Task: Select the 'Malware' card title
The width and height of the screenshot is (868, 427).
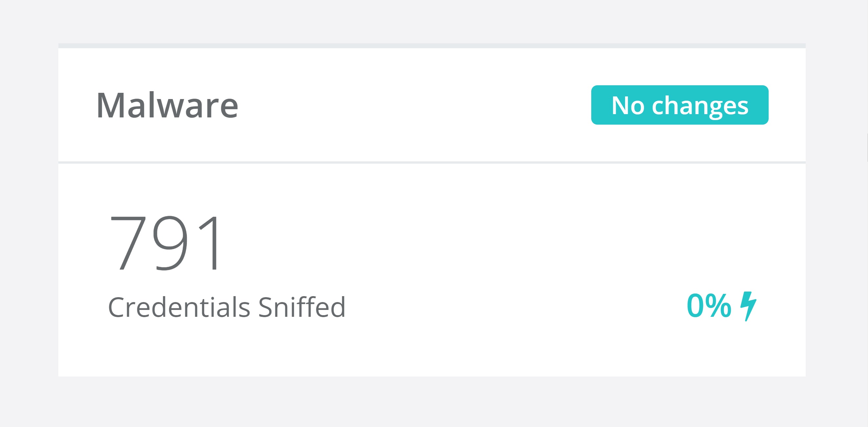Action: [x=167, y=106]
